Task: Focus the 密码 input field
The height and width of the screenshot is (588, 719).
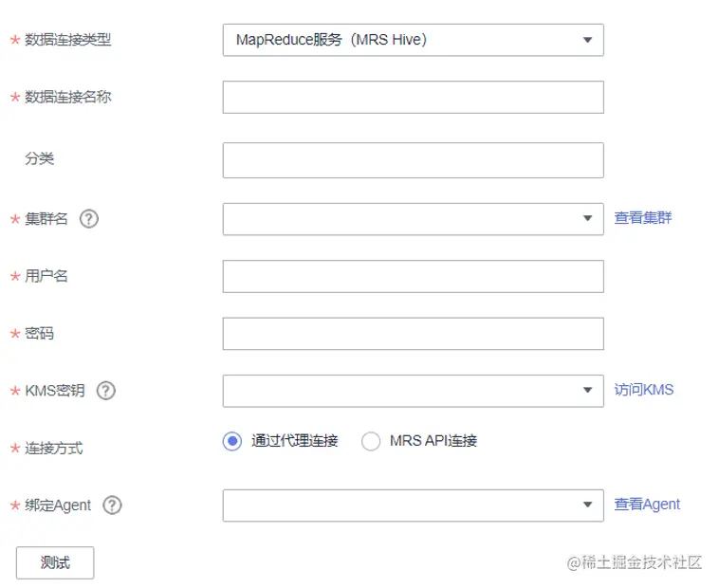Action: (414, 334)
